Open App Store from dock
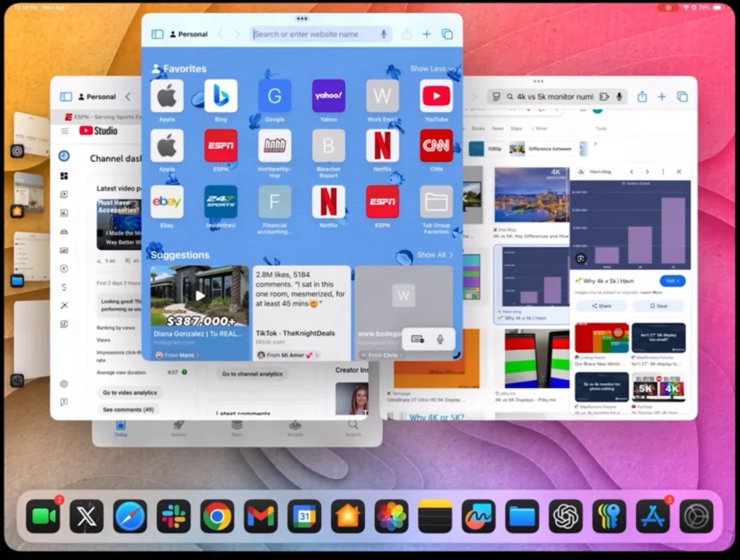 click(x=653, y=517)
